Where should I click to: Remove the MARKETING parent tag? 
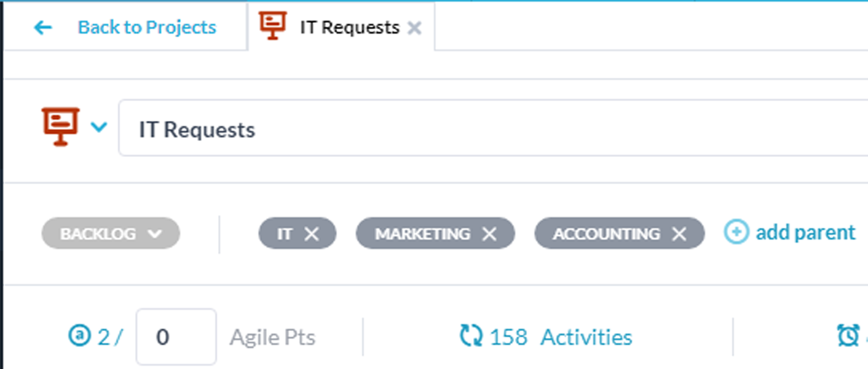[489, 234]
